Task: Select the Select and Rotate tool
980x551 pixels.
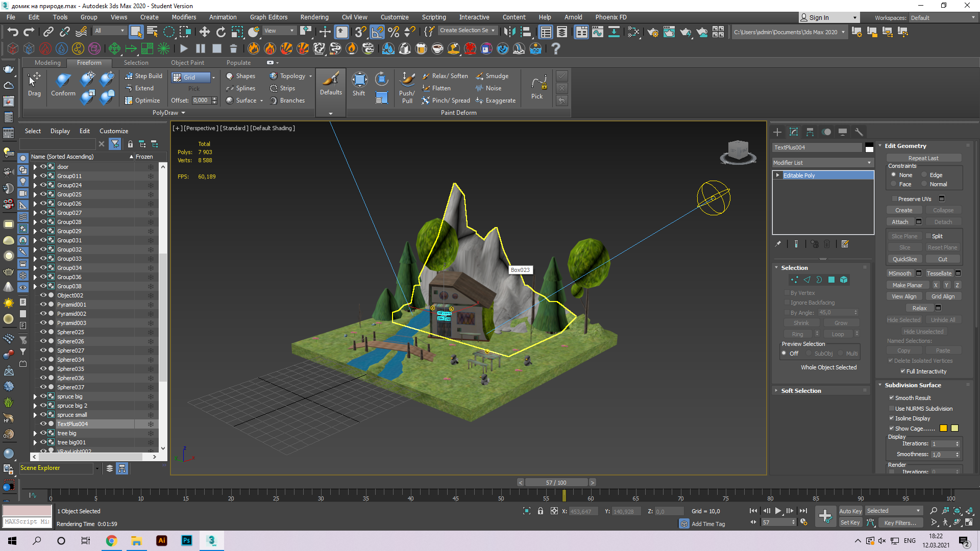Action: coord(220,32)
